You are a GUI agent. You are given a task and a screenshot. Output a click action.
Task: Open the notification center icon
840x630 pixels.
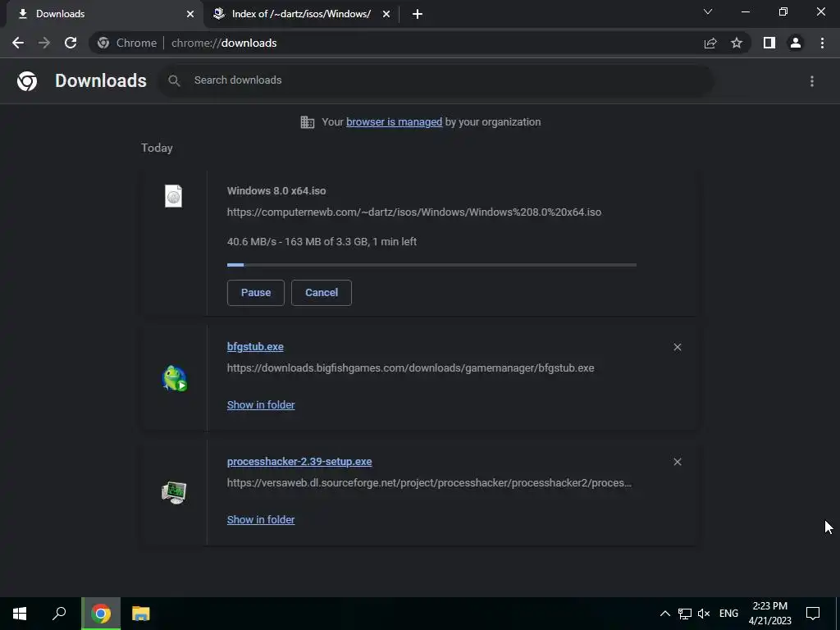click(813, 614)
